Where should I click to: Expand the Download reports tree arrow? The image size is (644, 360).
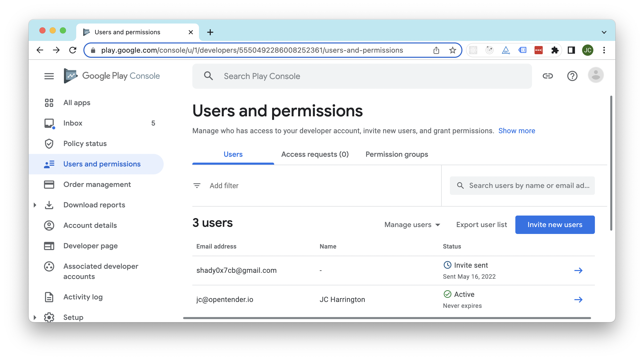click(x=35, y=205)
